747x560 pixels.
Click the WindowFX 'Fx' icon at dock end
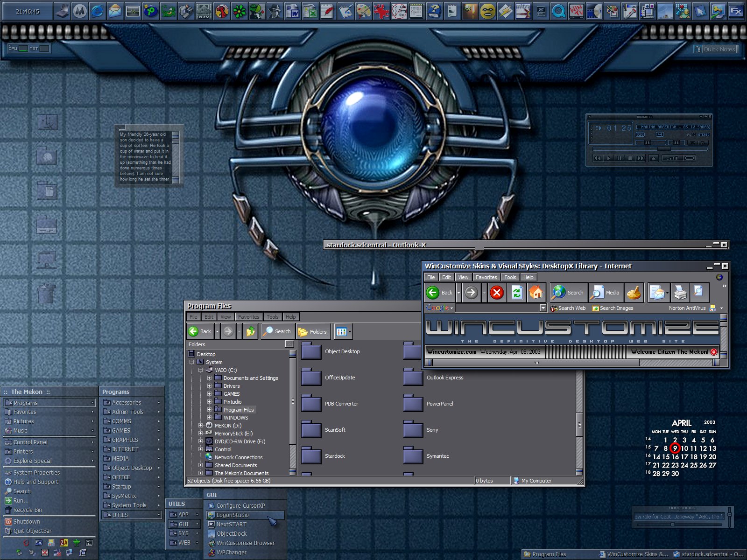coord(736,11)
